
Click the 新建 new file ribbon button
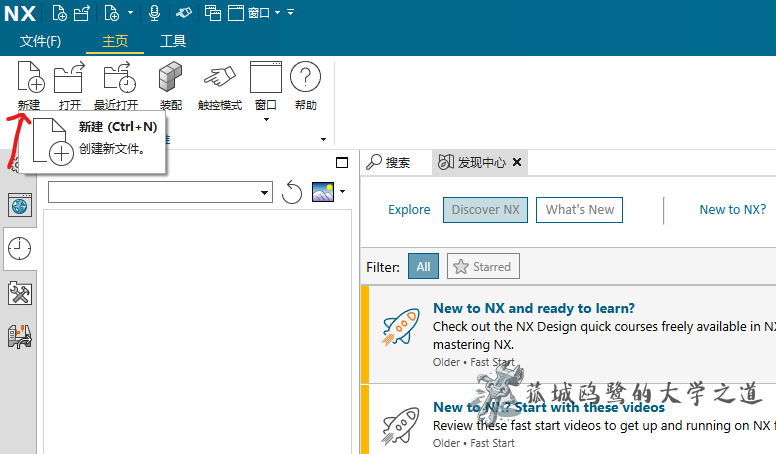point(30,86)
